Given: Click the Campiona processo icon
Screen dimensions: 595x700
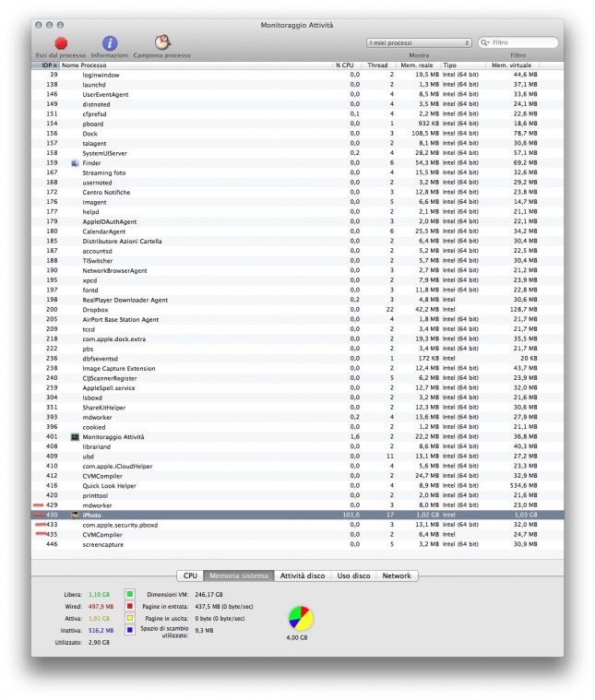Looking at the screenshot, I should pyautogui.click(x=162, y=42).
